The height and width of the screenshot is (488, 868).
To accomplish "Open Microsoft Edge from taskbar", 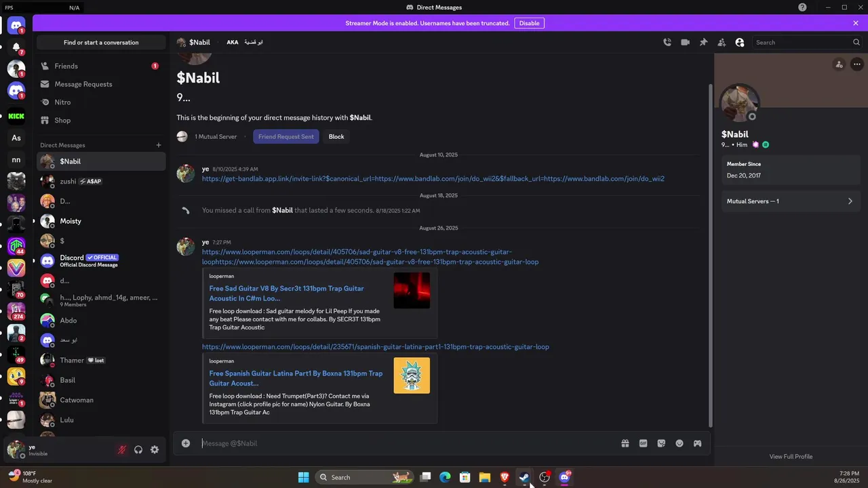I will [x=445, y=477].
